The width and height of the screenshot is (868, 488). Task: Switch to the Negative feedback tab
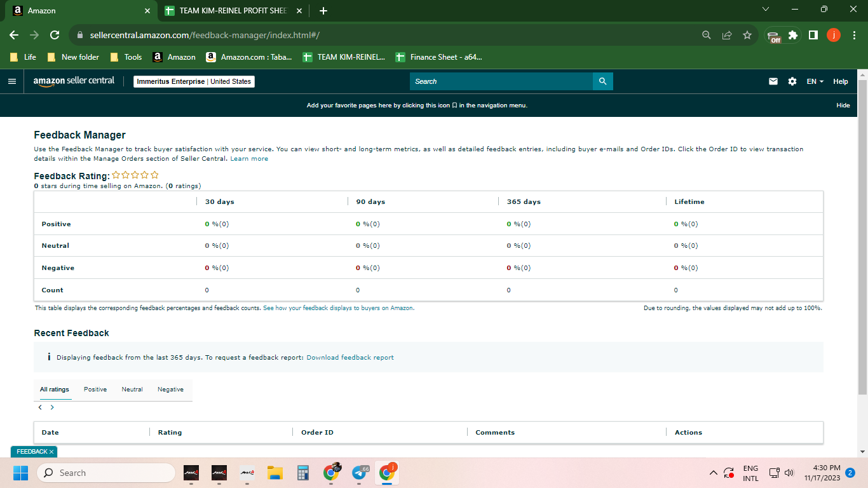pyautogui.click(x=170, y=390)
